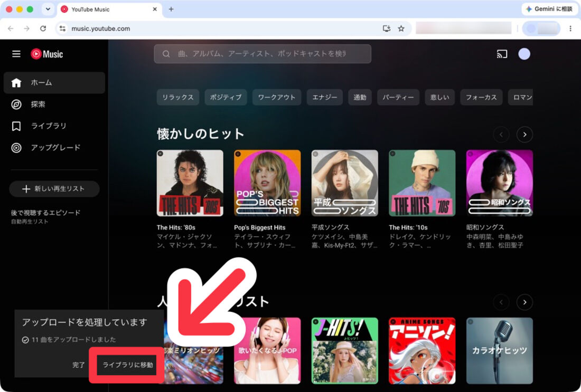Viewport: 581px width, 392px height.
Task: Select the ワークアウト mood chip
Action: pyautogui.click(x=277, y=98)
